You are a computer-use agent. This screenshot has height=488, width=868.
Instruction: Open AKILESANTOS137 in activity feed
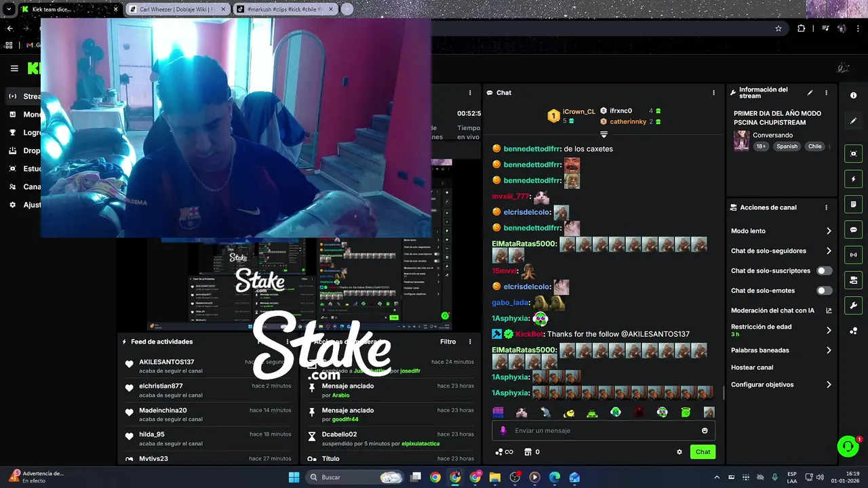tap(167, 362)
